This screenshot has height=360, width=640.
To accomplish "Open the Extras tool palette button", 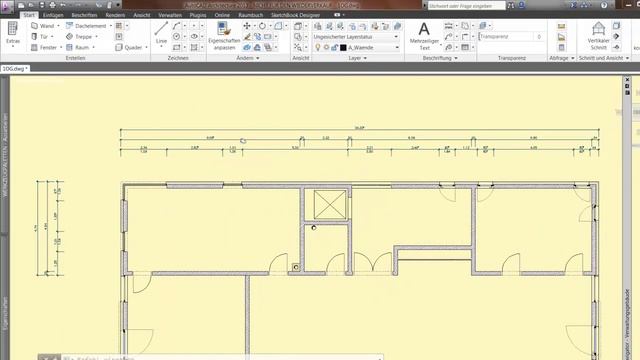I will click(x=13, y=34).
